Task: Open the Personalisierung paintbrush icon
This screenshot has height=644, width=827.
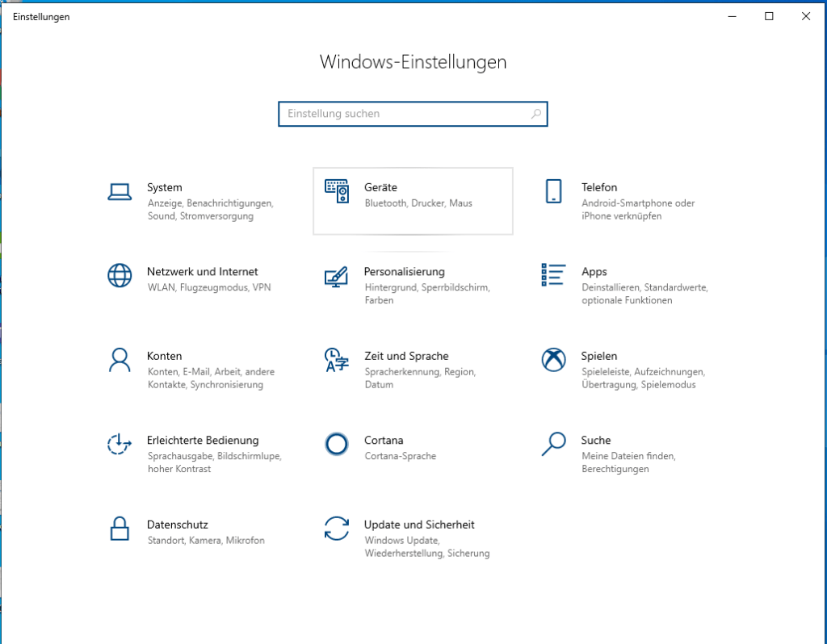Action: coord(336,276)
